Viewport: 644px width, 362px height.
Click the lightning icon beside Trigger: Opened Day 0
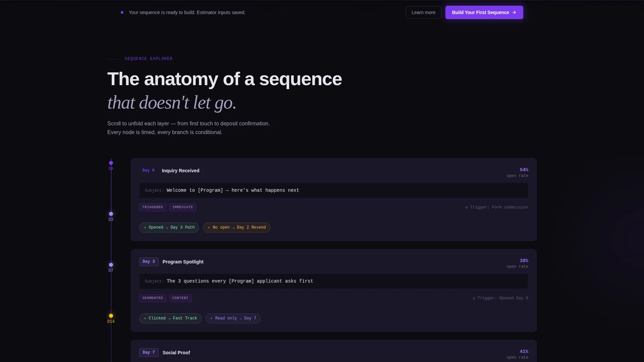tap(474, 298)
